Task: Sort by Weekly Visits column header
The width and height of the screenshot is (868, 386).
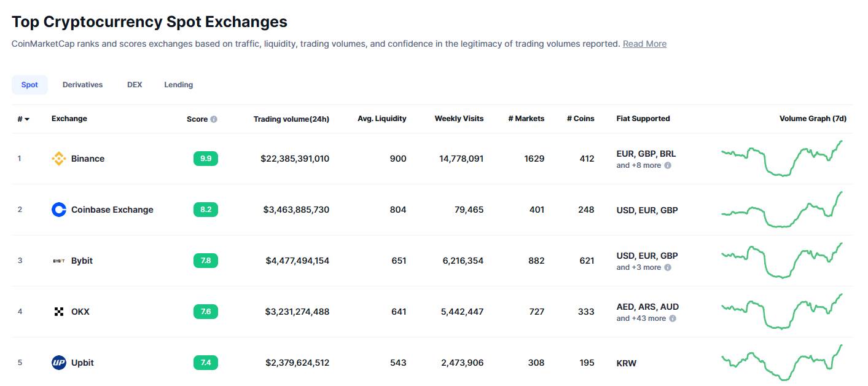Action: pos(459,119)
